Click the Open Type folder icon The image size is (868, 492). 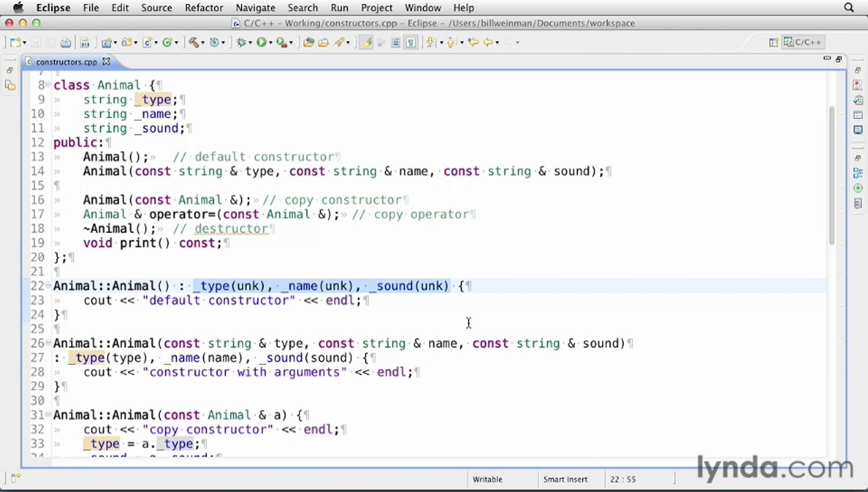[x=323, y=42]
